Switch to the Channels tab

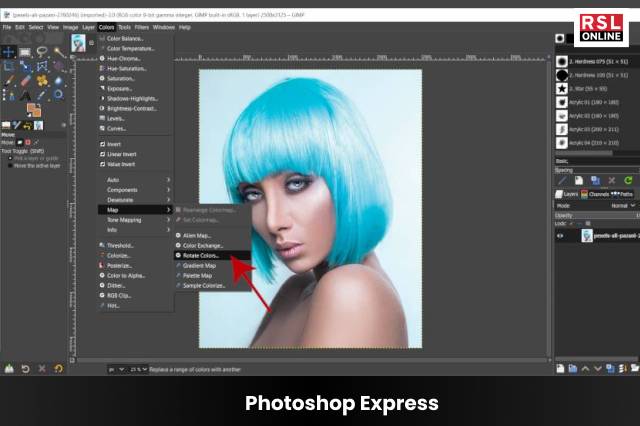click(595, 194)
